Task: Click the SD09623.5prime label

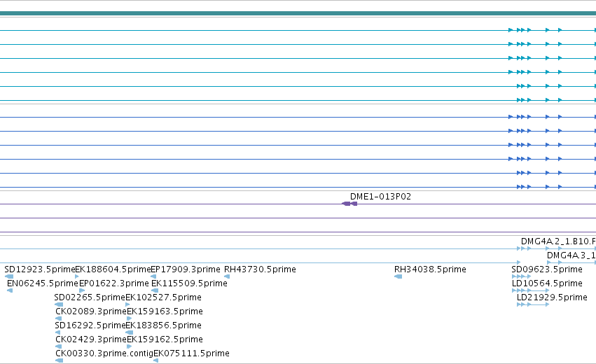Action: (x=547, y=269)
